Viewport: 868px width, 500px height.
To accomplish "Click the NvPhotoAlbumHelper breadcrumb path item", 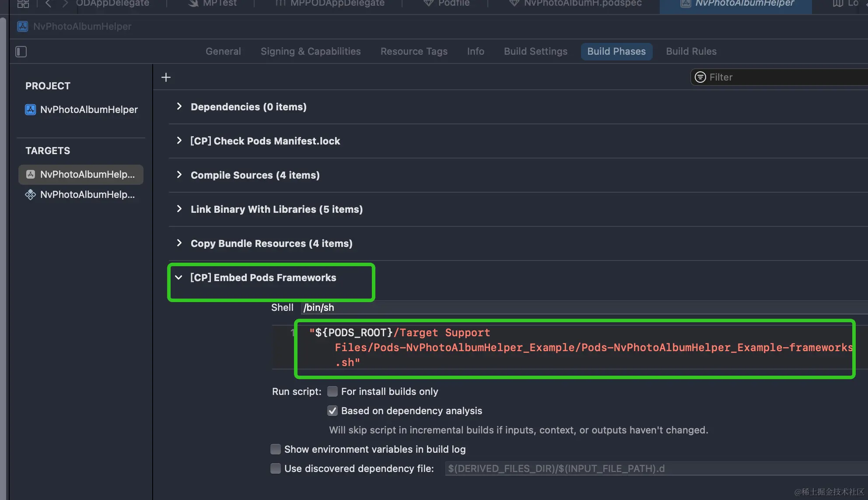I will tap(82, 26).
